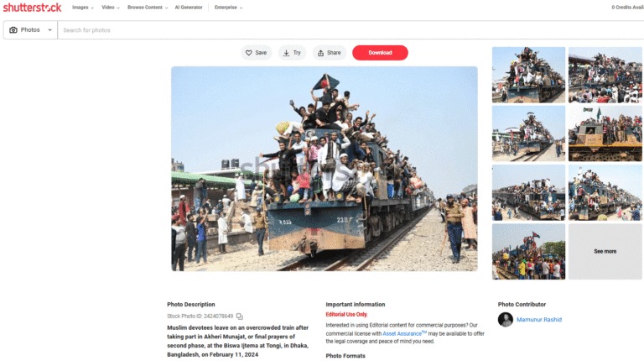Viewport: 644px width, 361px height.
Task: Expand the Video menu
Action: [111, 8]
